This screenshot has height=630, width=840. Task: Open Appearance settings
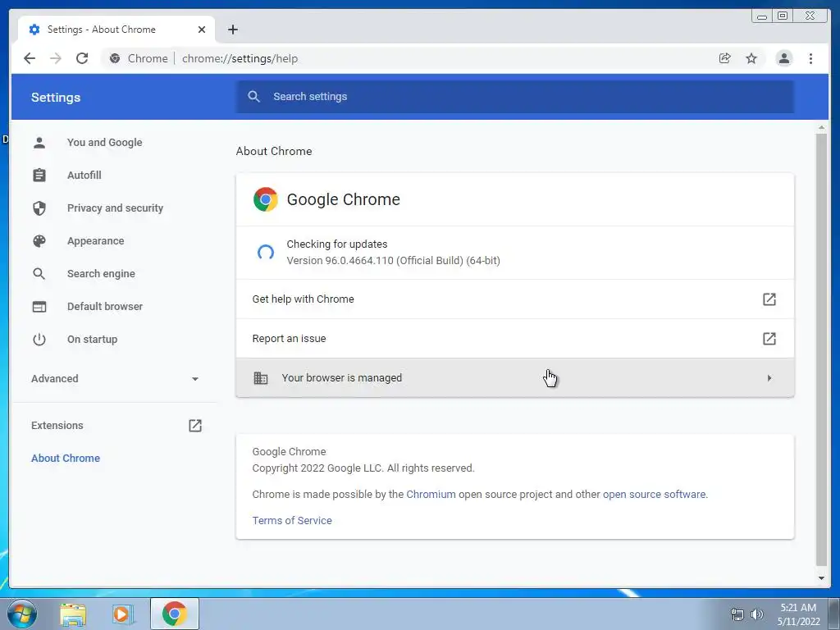click(95, 241)
